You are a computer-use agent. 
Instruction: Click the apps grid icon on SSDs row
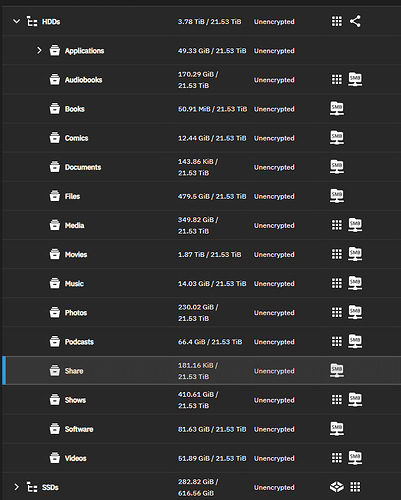[x=355, y=487]
